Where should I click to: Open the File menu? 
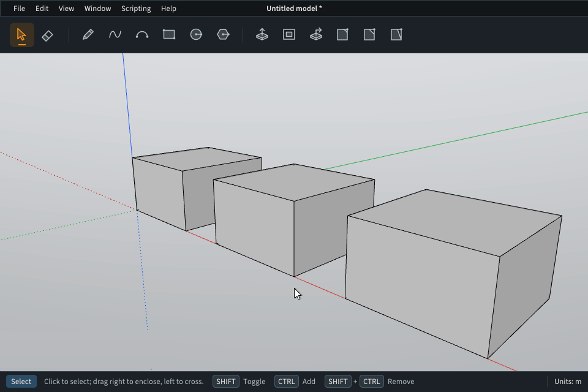click(19, 8)
